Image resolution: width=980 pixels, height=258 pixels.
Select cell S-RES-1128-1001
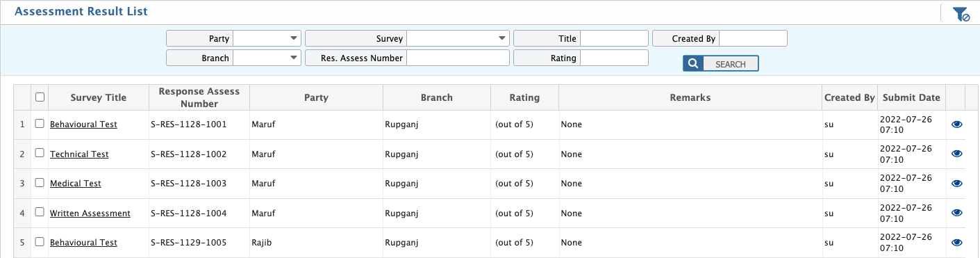199,124
